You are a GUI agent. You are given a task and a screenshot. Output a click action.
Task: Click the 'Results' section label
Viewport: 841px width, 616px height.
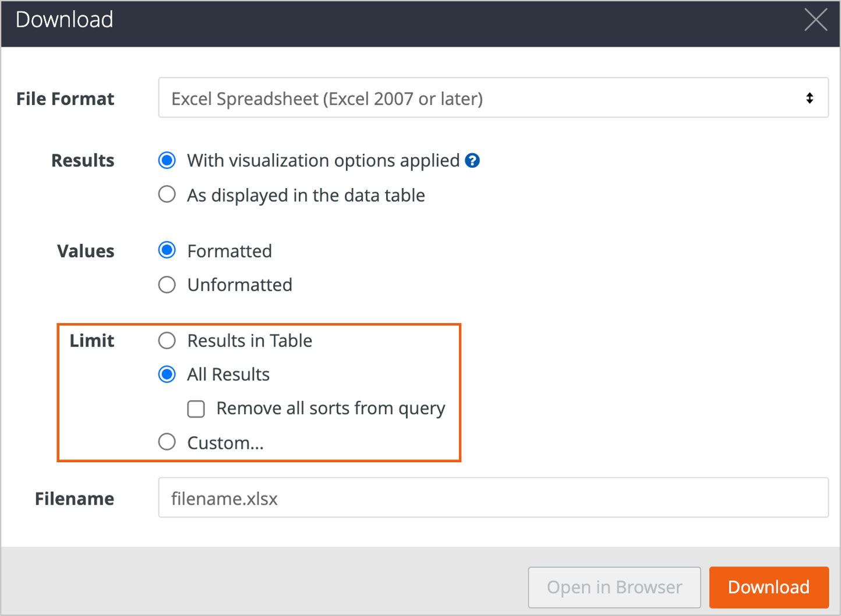(83, 161)
